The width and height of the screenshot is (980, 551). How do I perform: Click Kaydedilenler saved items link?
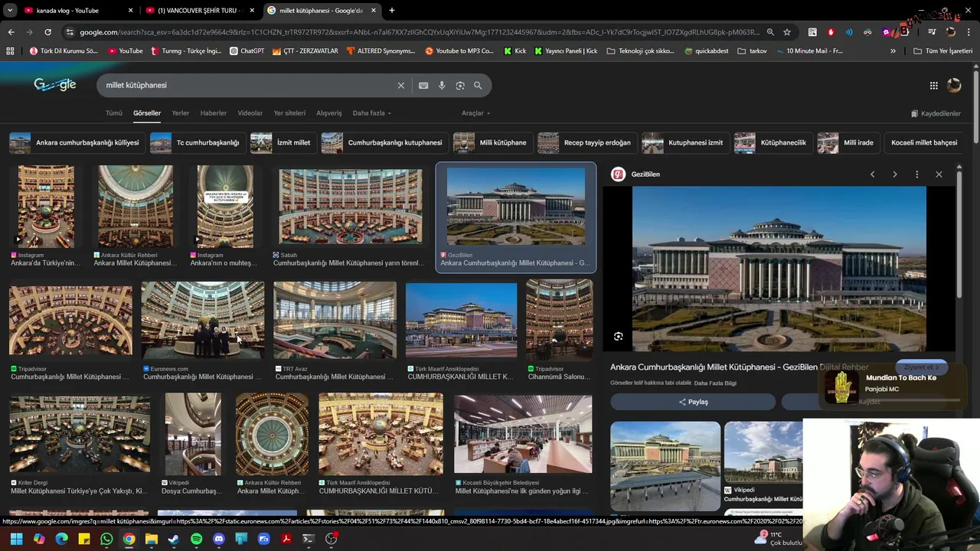pyautogui.click(x=936, y=113)
